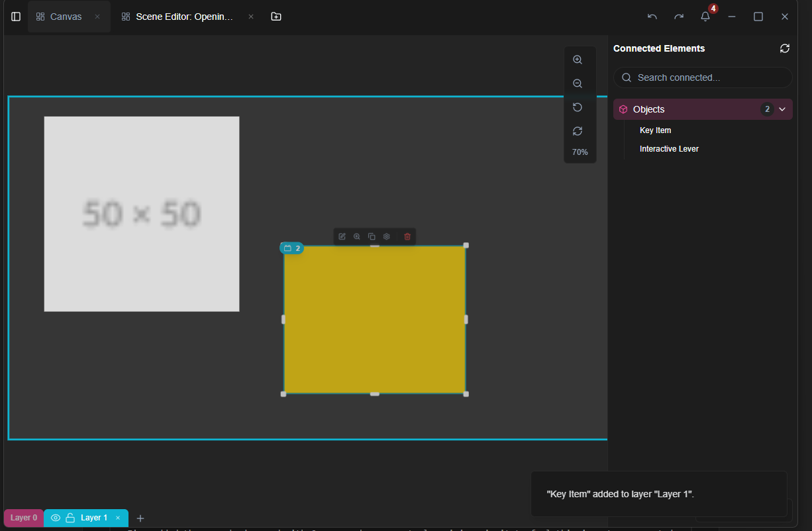
Task: Add a new layer with plus button
Action: [140, 518]
